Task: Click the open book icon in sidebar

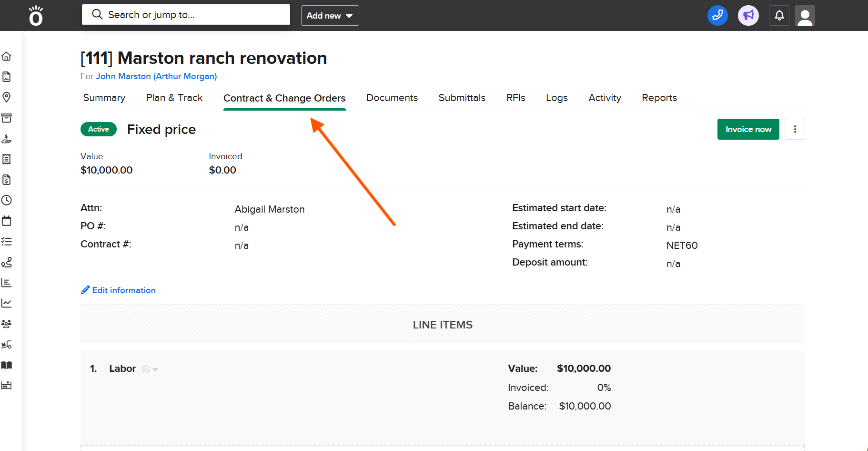Action: tap(7, 365)
